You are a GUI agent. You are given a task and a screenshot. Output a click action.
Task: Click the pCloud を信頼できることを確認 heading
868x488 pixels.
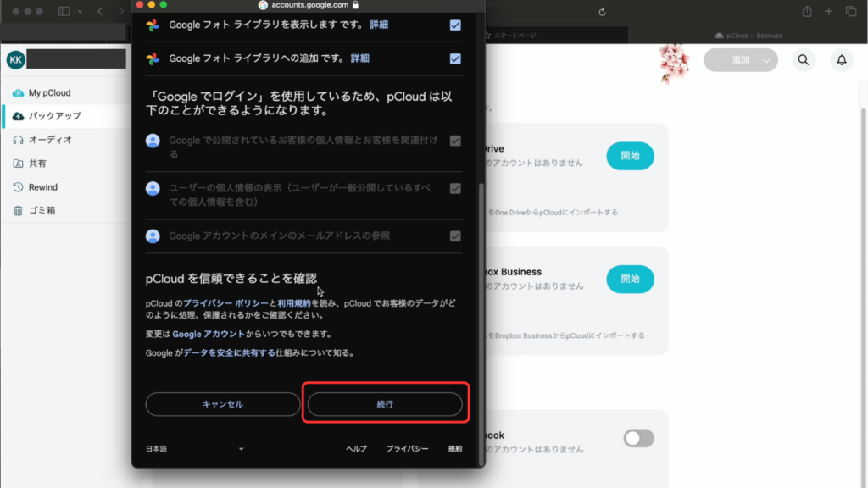click(x=231, y=278)
